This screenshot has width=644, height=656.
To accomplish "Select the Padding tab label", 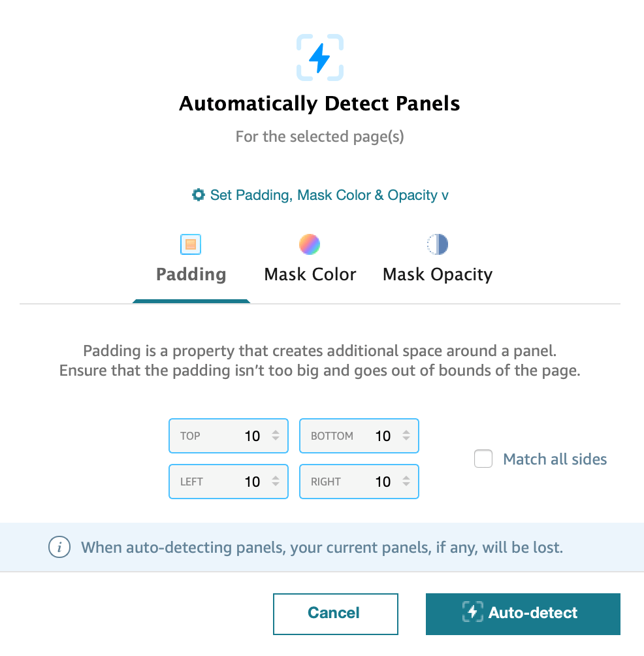I will click(191, 274).
